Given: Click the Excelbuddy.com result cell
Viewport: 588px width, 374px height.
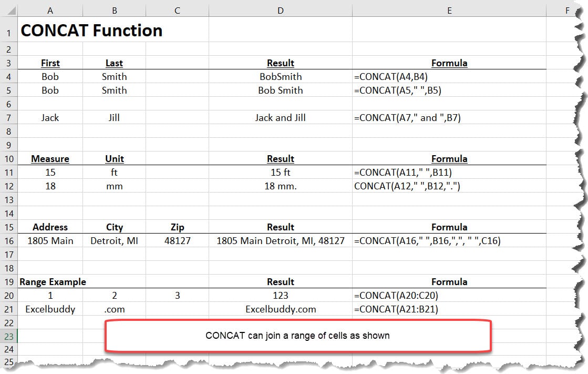Looking at the screenshot, I should [x=280, y=309].
